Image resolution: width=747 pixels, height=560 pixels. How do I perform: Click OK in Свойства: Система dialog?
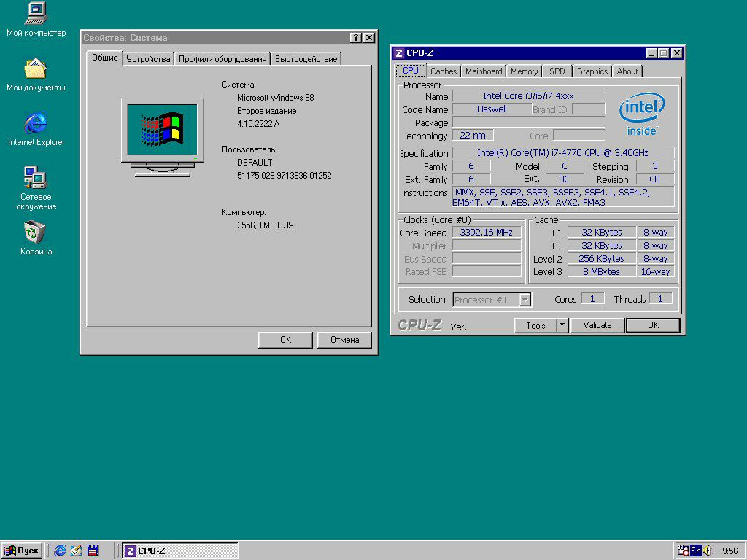click(285, 340)
